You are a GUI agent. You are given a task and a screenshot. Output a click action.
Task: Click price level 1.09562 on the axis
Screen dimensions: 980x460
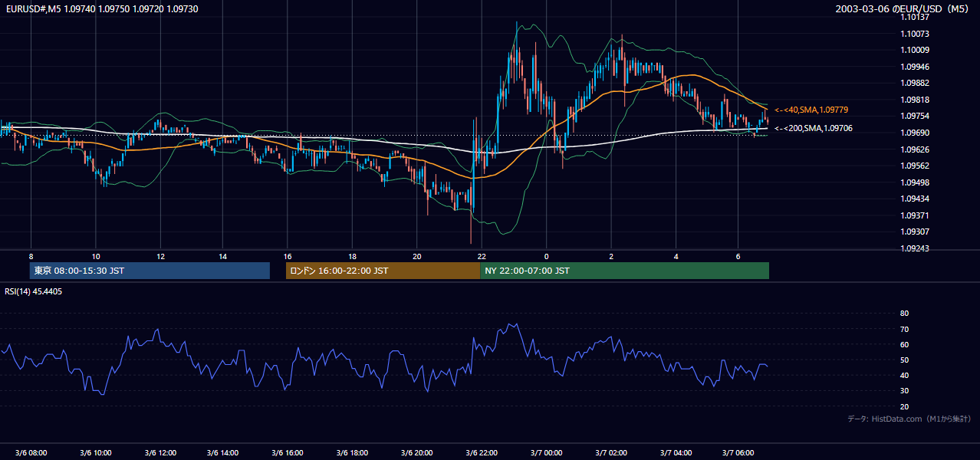coord(916,166)
